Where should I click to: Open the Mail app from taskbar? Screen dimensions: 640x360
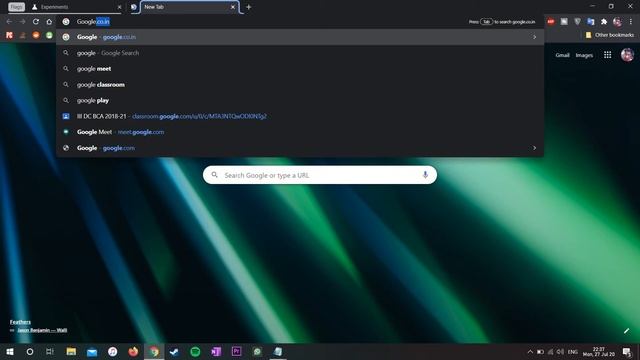pos(92,351)
